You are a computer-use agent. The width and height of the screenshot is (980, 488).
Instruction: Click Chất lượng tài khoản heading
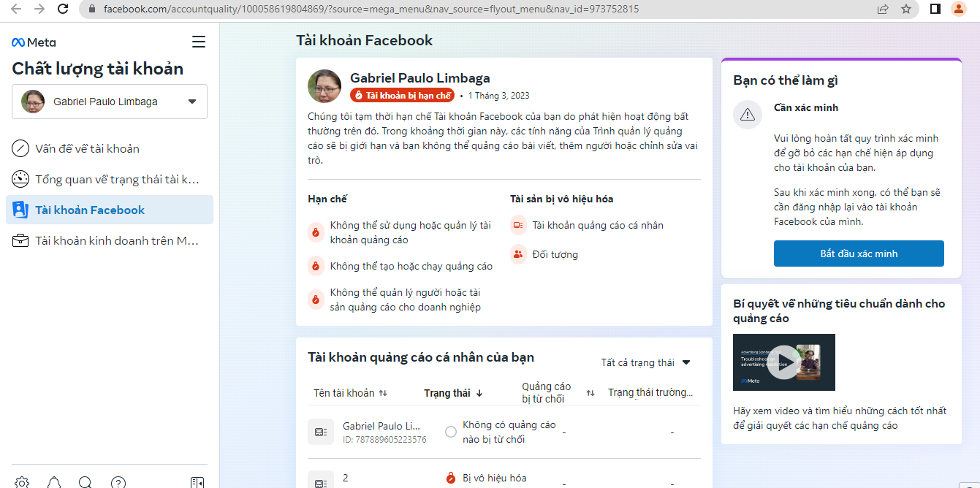[98, 69]
